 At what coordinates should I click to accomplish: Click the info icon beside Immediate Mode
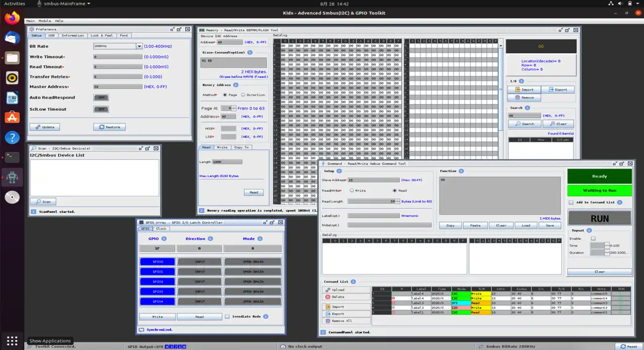click(265, 317)
